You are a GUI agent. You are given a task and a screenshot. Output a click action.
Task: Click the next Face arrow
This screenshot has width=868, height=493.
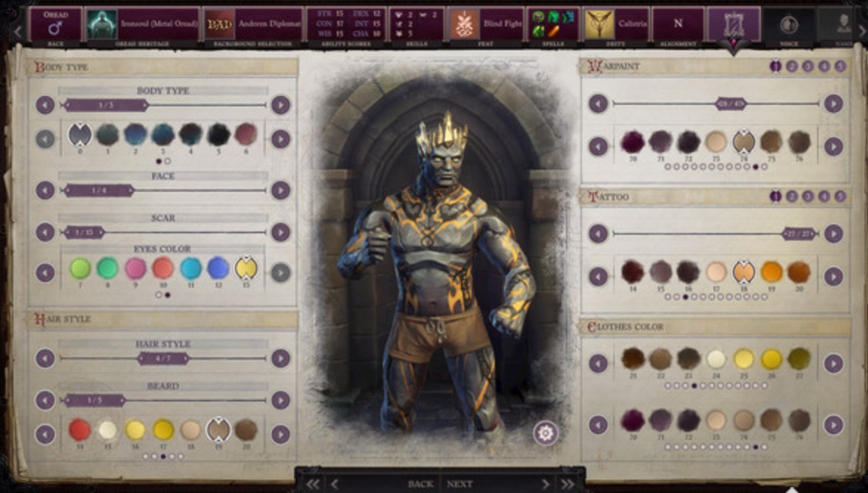click(281, 190)
